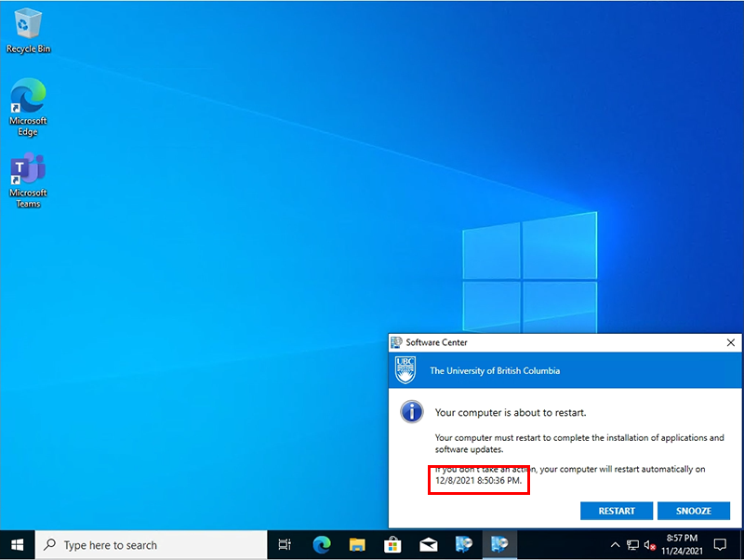Image resolution: width=744 pixels, height=560 pixels.
Task: Open the Software Center taskbar icon
Action: coord(500,544)
